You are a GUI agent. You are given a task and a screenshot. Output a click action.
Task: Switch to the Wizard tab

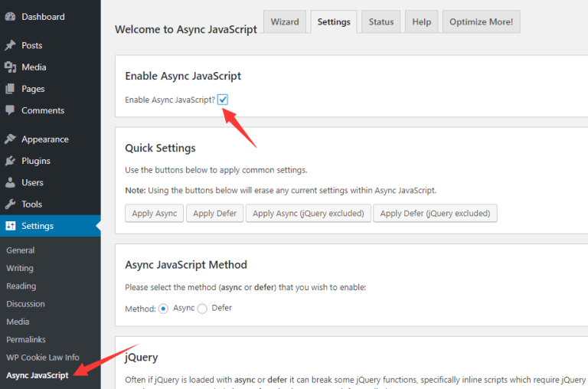coord(285,21)
